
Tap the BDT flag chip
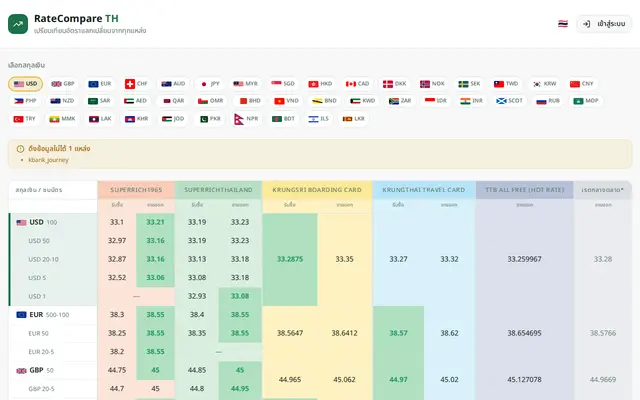(283, 119)
